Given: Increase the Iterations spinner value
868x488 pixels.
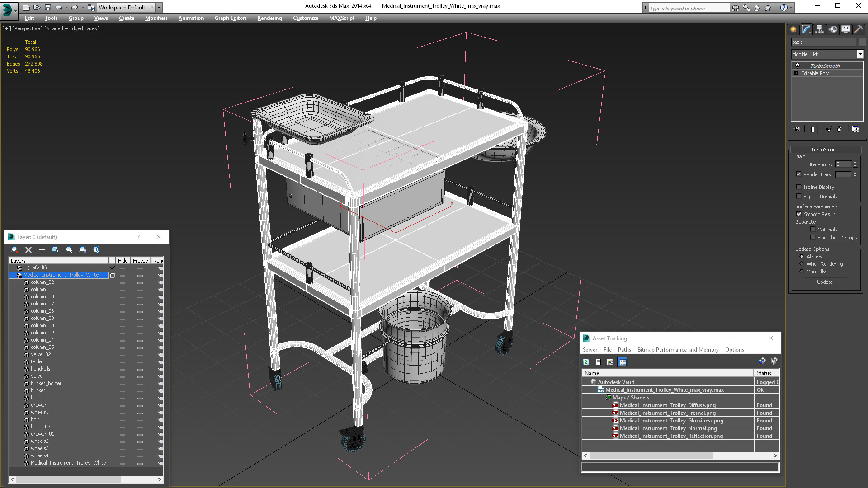Looking at the screenshot, I should point(855,163).
